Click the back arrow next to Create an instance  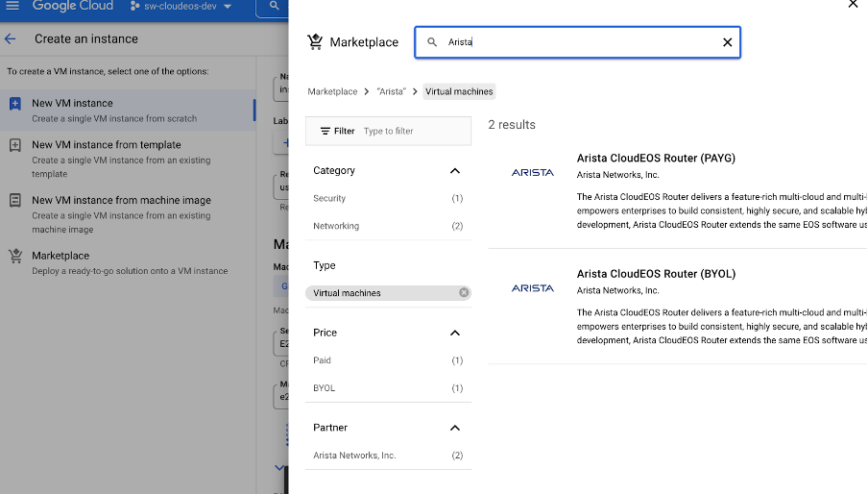(10, 38)
